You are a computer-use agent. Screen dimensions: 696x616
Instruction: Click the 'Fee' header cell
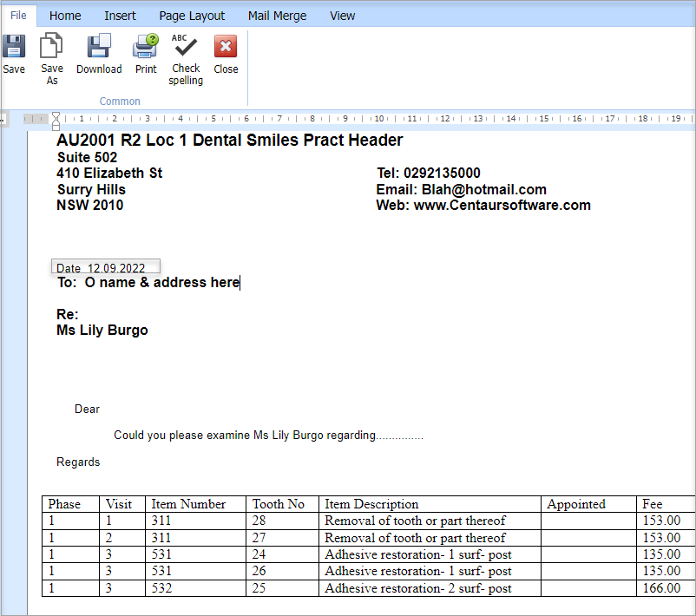point(666,504)
